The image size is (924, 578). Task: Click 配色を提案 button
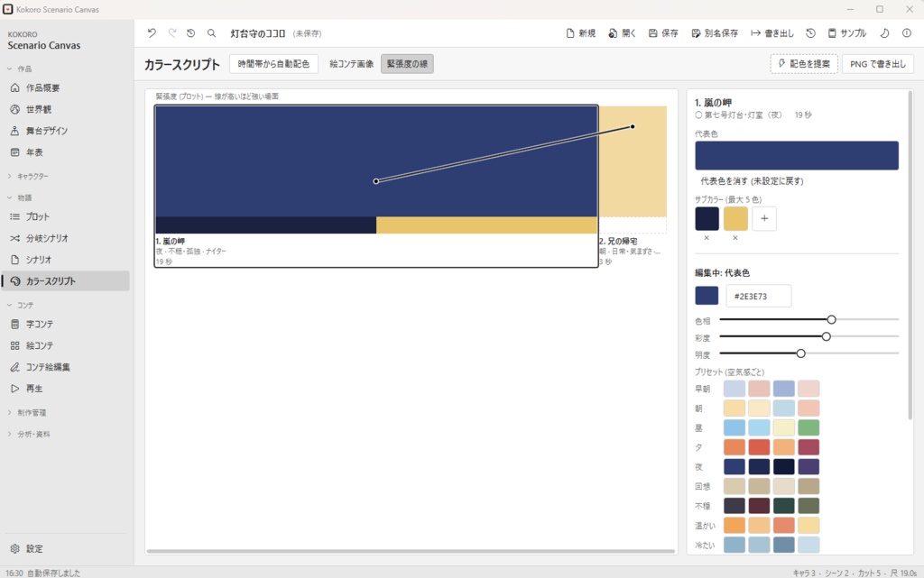804,63
